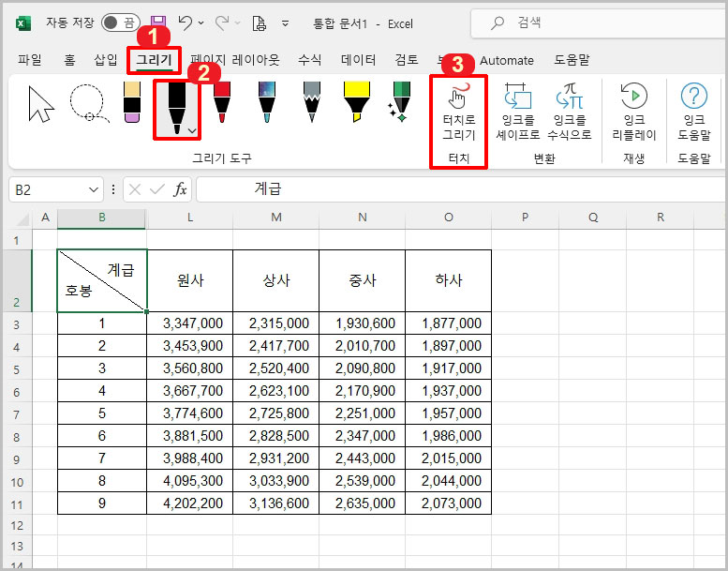Click Ink to Math (잉크를 수식으로)
The height and width of the screenshot is (571, 728).
click(x=570, y=112)
